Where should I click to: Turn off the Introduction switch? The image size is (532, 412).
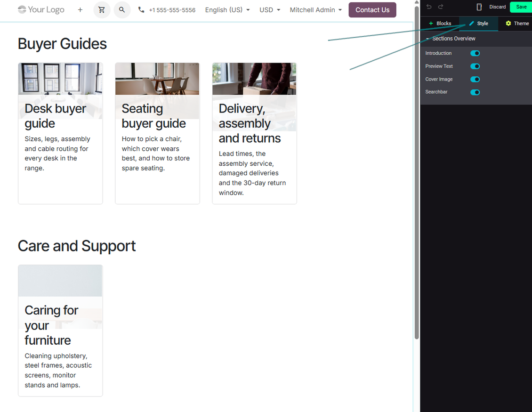(x=475, y=53)
